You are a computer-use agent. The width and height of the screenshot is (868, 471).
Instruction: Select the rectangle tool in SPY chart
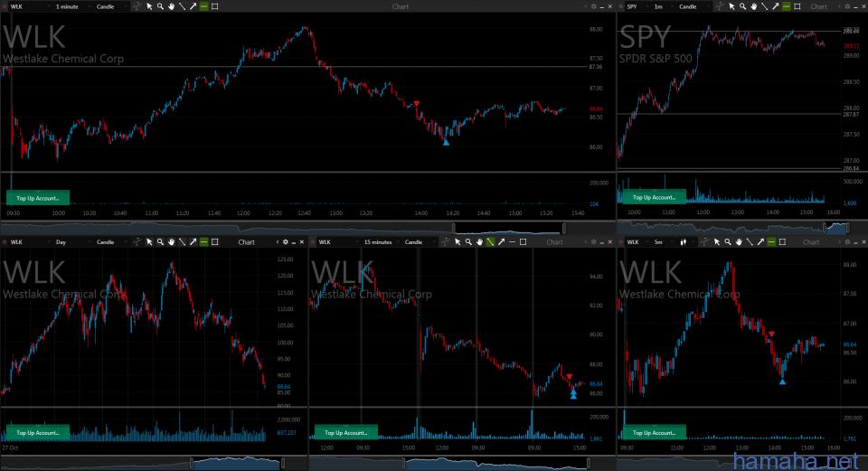797,6
